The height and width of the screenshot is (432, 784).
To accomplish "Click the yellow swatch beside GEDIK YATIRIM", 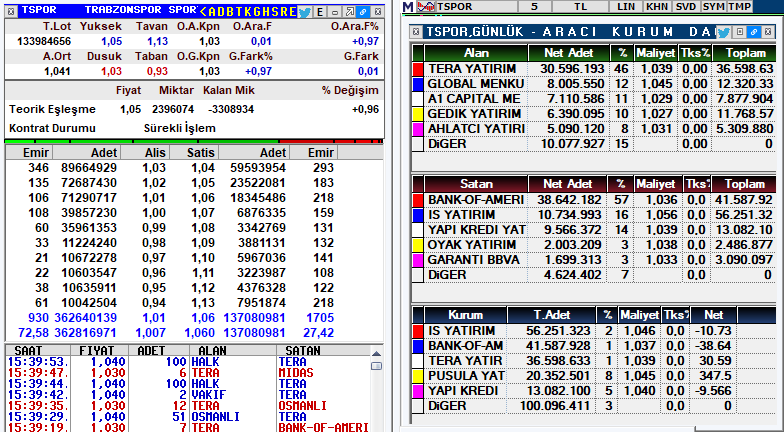I will pyautogui.click(x=418, y=114).
